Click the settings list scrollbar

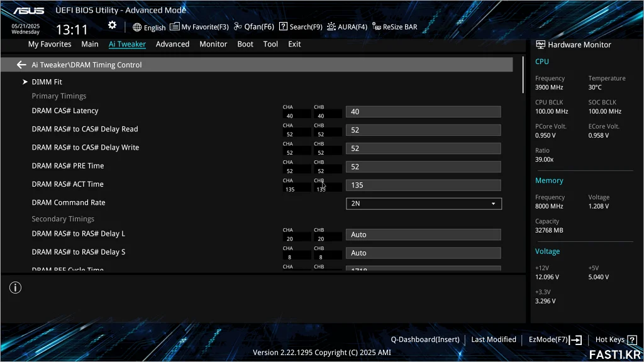[523, 75]
